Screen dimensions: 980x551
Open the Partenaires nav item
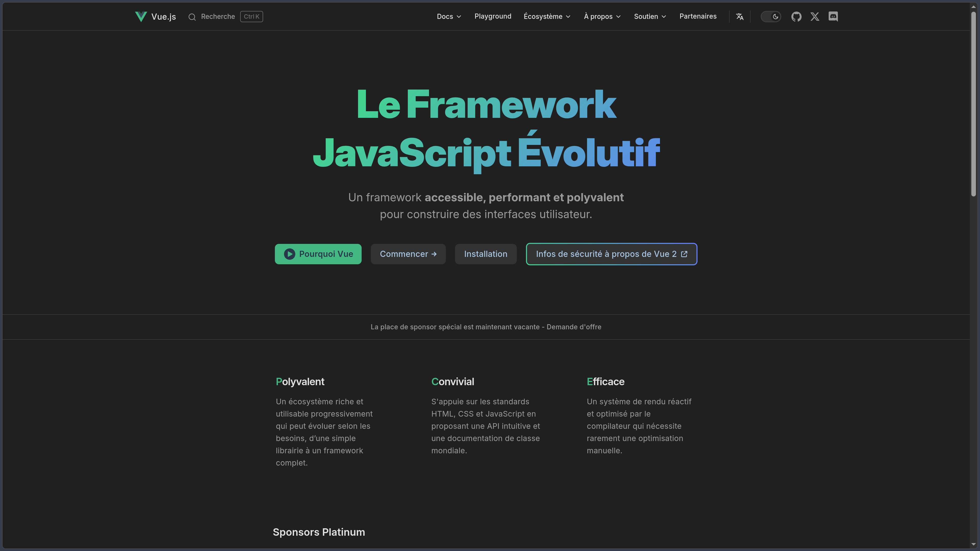pyautogui.click(x=698, y=16)
